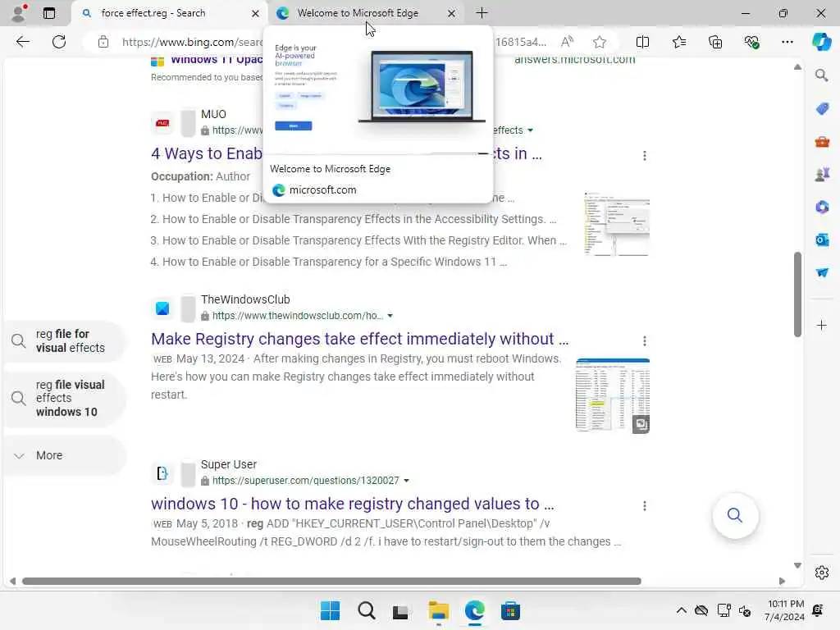Click scroll up arrow on page scrollbar

[797, 67]
